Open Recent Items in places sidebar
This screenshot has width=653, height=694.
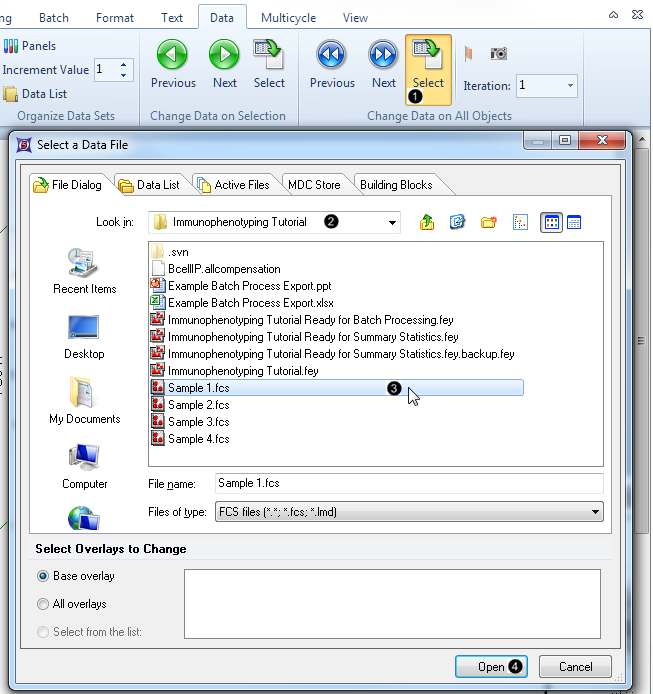click(85, 270)
